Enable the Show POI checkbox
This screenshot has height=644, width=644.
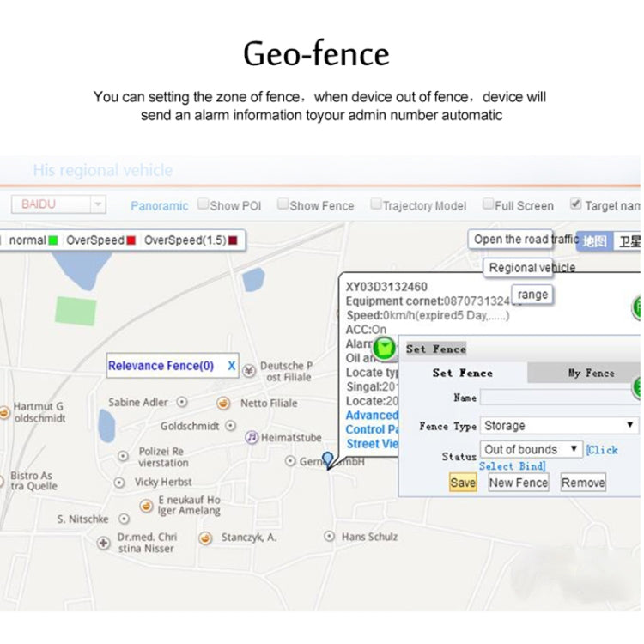(x=204, y=204)
